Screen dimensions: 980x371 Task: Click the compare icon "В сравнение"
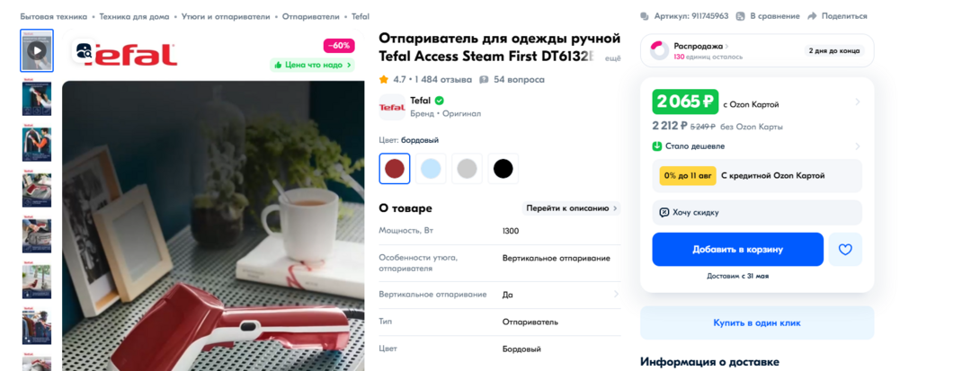tap(740, 16)
